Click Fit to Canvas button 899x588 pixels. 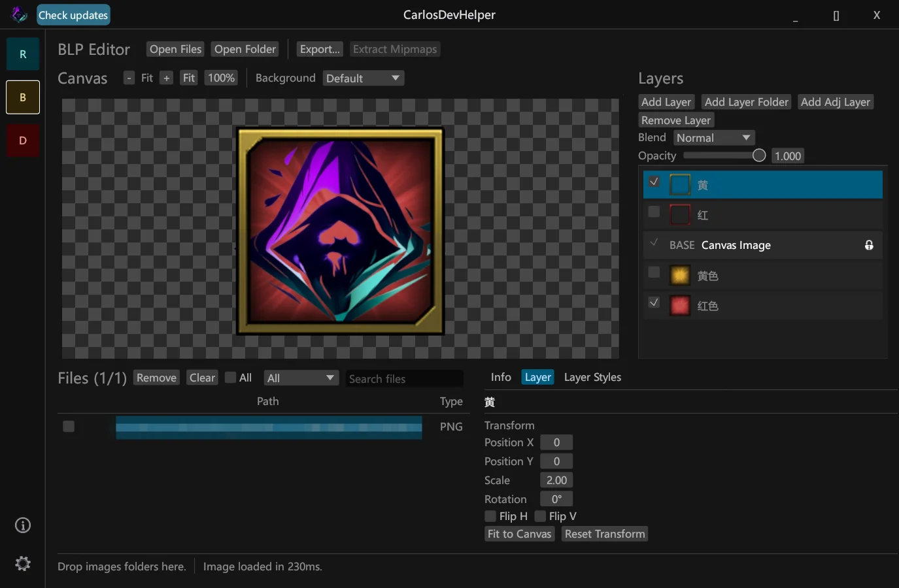520,534
